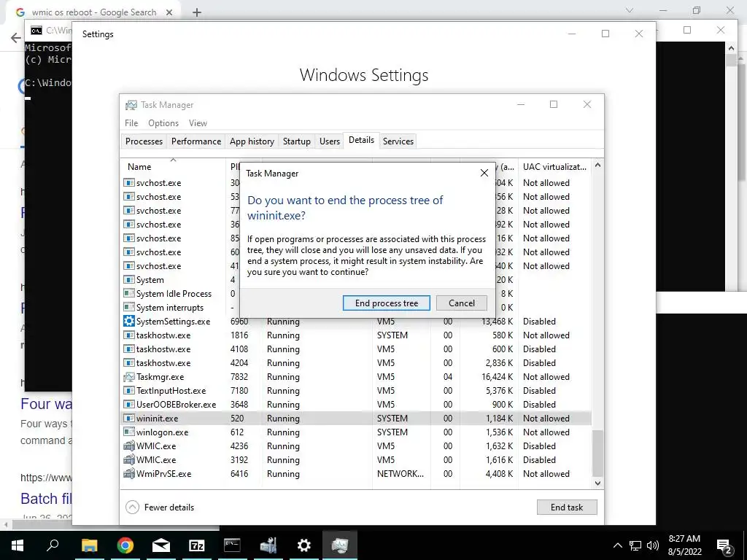Click the details list vertical scrollbar thumb
The image size is (747, 560).
click(x=597, y=453)
